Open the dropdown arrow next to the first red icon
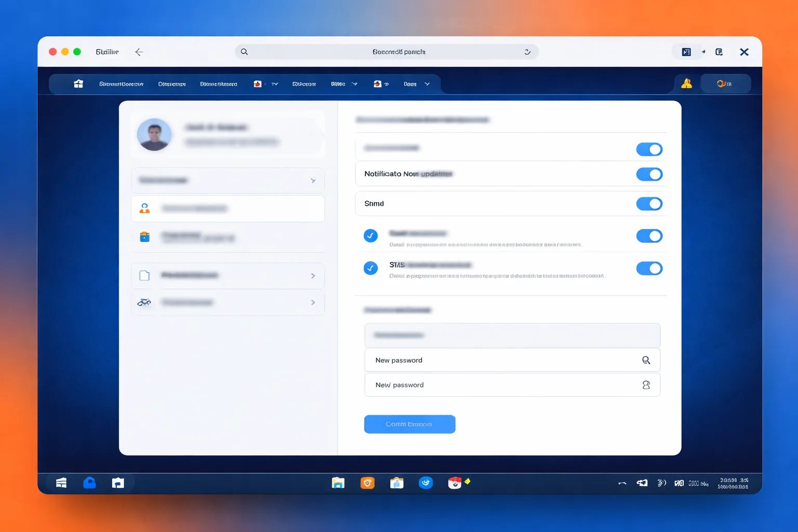This screenshot has width=798, height=532. click(x=275, y=84)
